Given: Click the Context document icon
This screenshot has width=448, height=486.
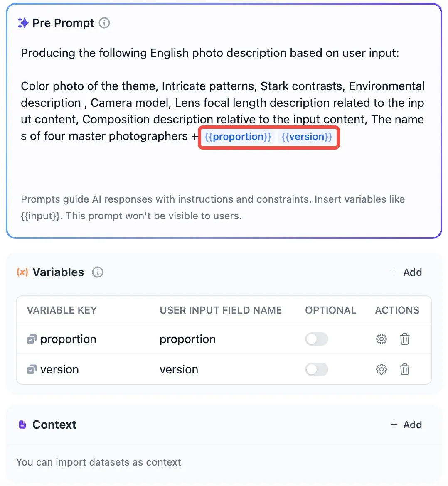Looking at the screenshot, I should (x=22, y=425).
